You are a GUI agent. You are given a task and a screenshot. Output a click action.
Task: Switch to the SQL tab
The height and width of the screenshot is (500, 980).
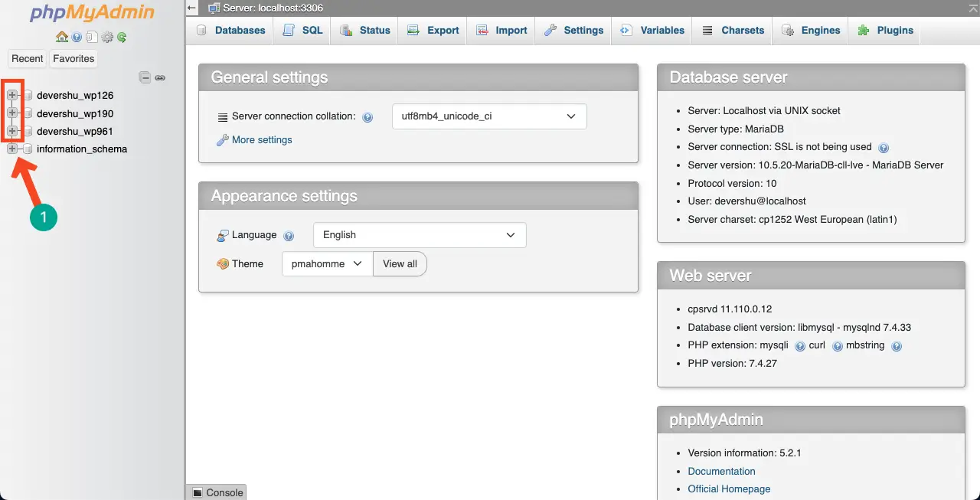(x=302, y=31)
